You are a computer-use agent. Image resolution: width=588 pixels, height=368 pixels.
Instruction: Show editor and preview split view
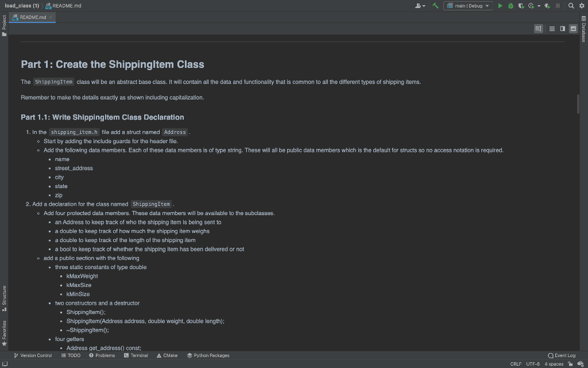[x=563, y=29]
